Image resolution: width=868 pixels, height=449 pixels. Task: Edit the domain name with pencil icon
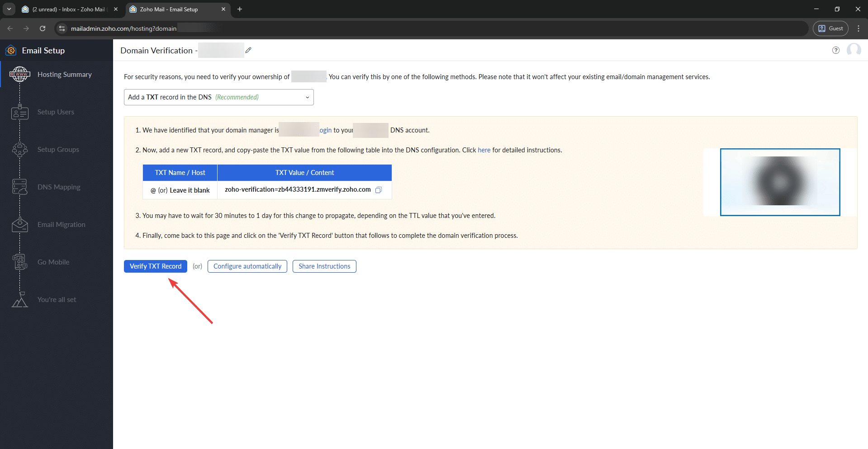coord(248,50)
